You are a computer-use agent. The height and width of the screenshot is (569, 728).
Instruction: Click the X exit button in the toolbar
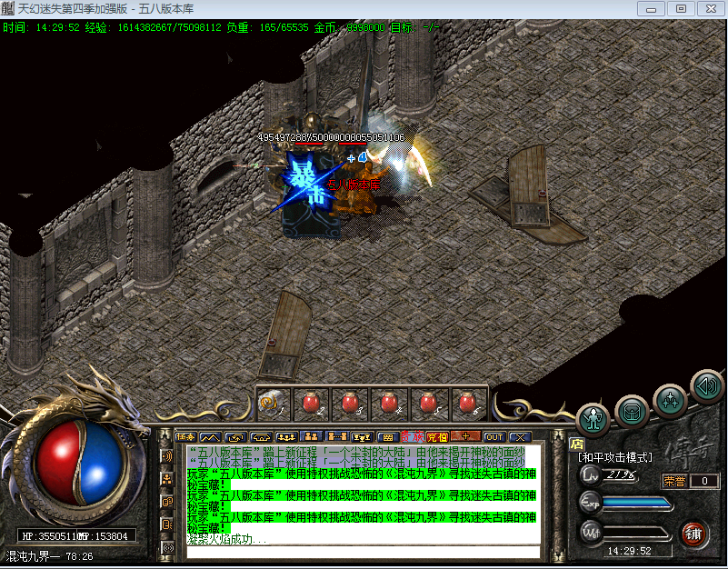point(520,437)
